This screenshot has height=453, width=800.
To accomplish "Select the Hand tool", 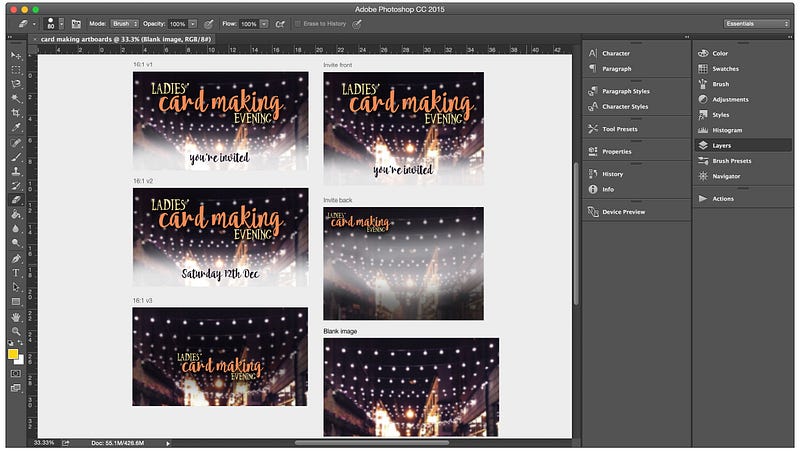I will click(x=16, y=316).
